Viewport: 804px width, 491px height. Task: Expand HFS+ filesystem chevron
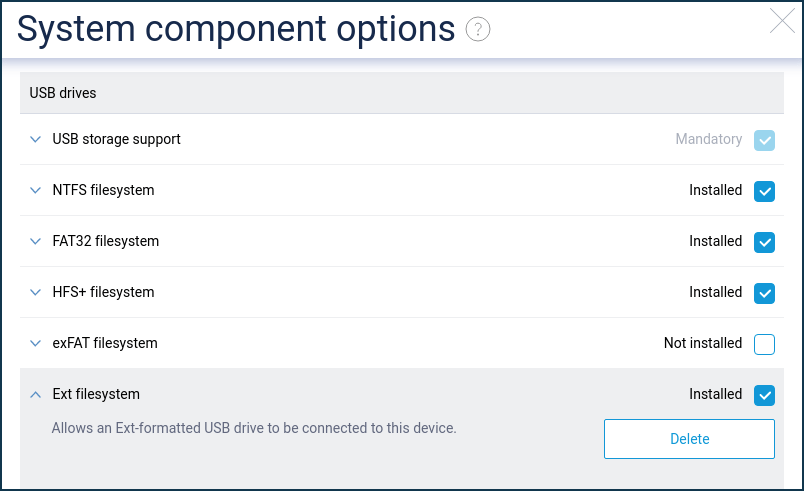point(36,293)
